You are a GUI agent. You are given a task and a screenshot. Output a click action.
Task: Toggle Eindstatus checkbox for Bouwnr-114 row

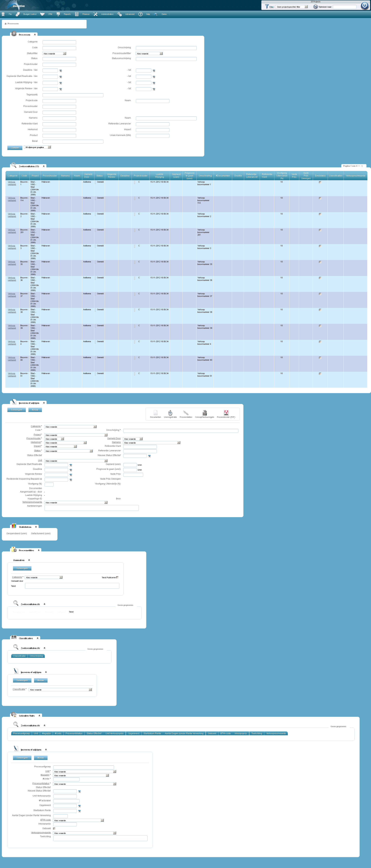[x=320, y=198]
